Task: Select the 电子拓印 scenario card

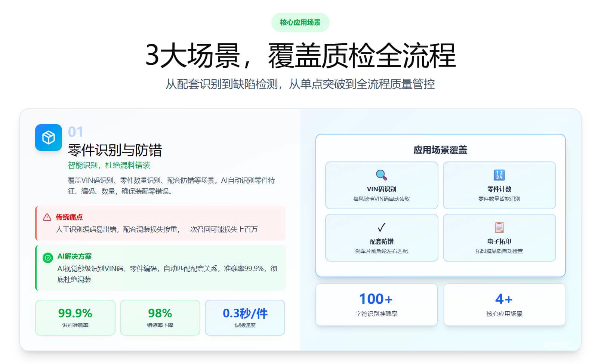Action: [499, 238]
